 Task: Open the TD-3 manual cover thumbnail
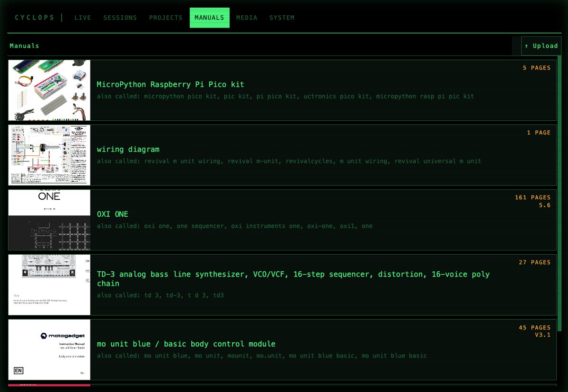click(49, 285)
